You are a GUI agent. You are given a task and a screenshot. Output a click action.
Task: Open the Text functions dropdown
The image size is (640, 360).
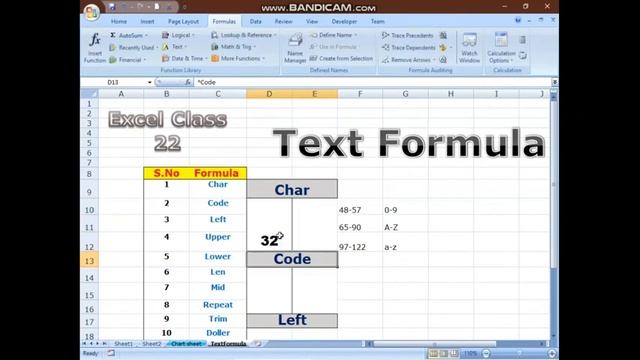[x=174, y=47]
